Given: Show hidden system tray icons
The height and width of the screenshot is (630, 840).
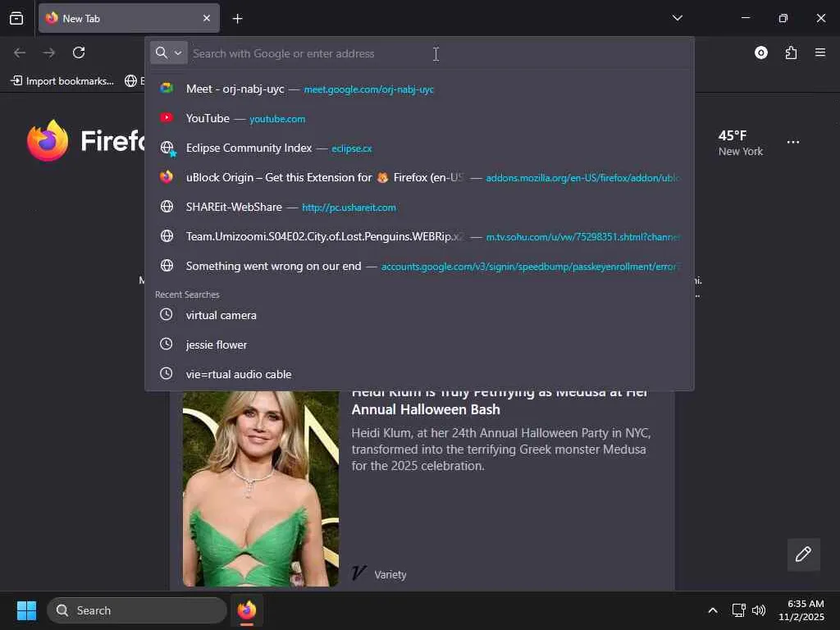Looking at the screenshot, I should click(x=713, y=610).
